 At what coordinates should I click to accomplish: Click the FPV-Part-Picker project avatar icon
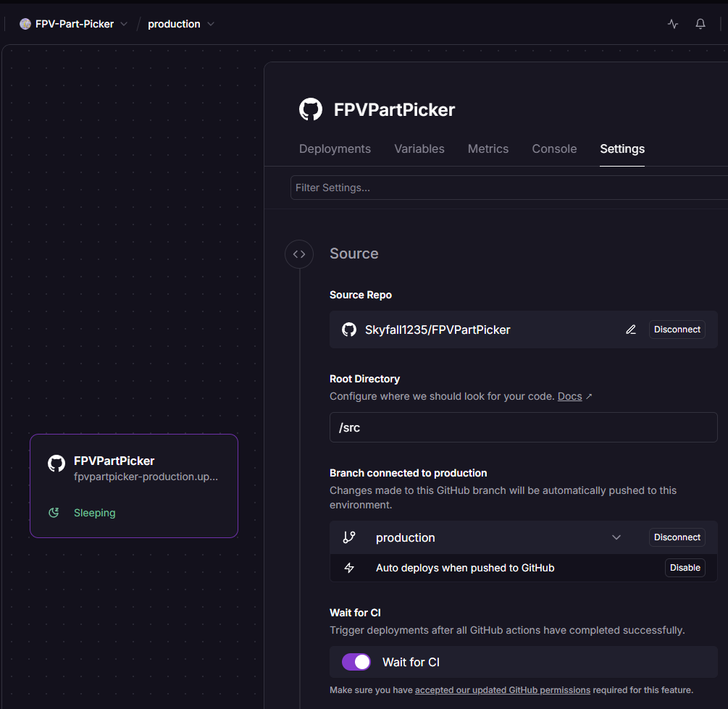(25, 24)
